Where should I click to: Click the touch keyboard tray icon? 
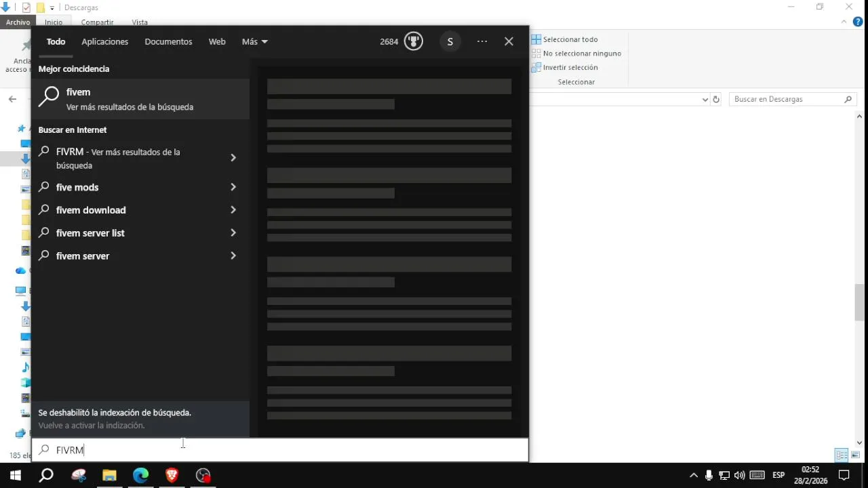pos(757,475)
